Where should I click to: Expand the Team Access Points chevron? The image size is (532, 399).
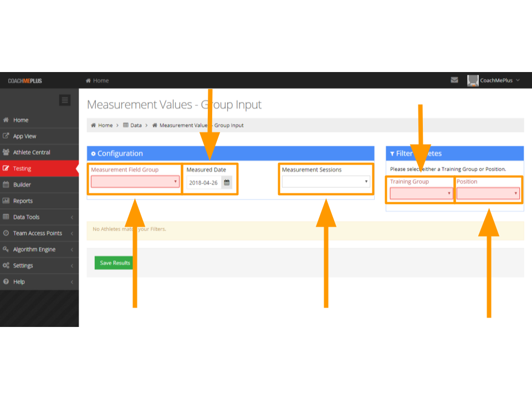point(72,233)
